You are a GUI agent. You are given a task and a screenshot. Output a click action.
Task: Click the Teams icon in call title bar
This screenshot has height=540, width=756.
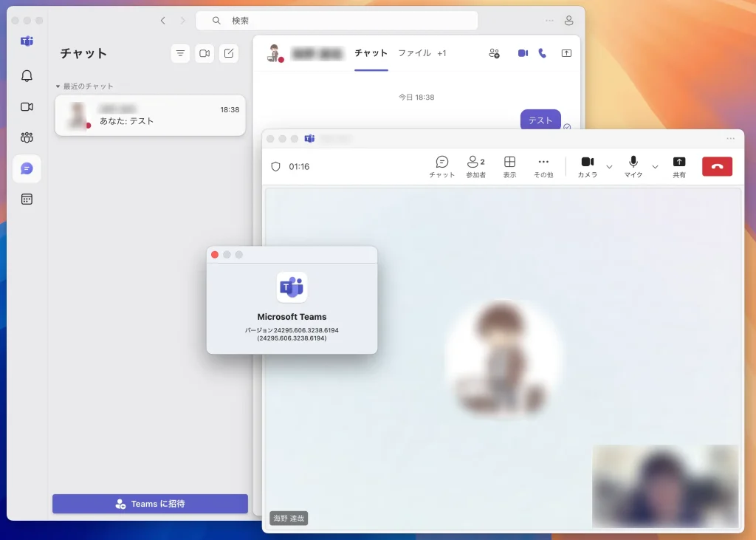[309, 138]
